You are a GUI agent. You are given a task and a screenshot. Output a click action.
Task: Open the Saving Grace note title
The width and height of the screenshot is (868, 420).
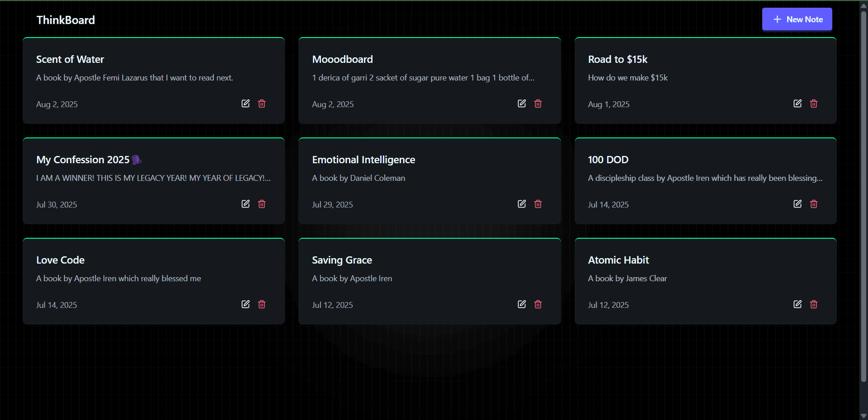(x=342, y=260)
